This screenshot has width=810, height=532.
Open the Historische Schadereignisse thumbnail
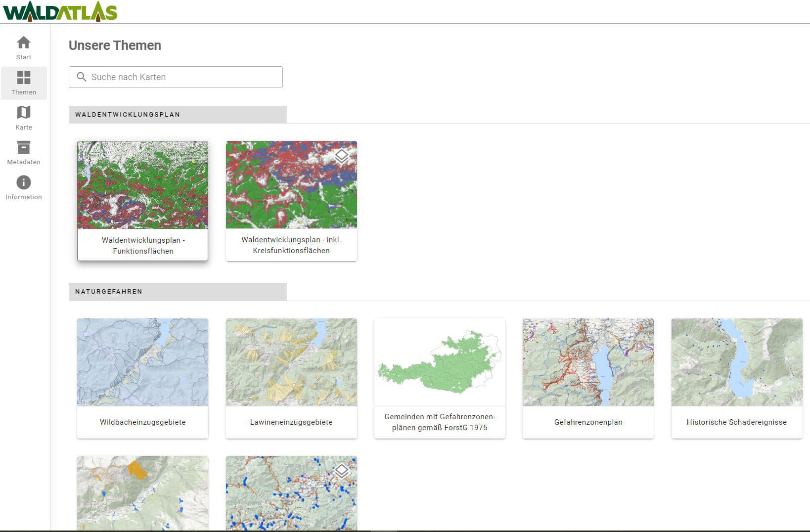[736, 362]
